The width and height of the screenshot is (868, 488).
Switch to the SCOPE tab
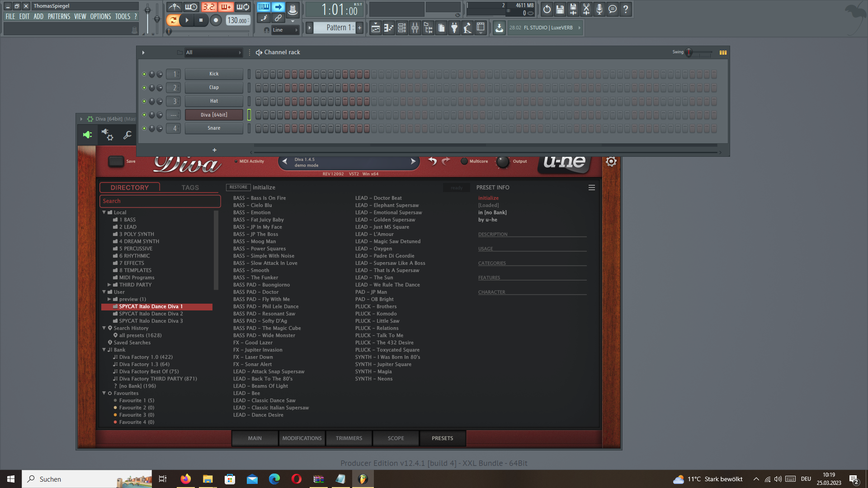tap(396, 438)
